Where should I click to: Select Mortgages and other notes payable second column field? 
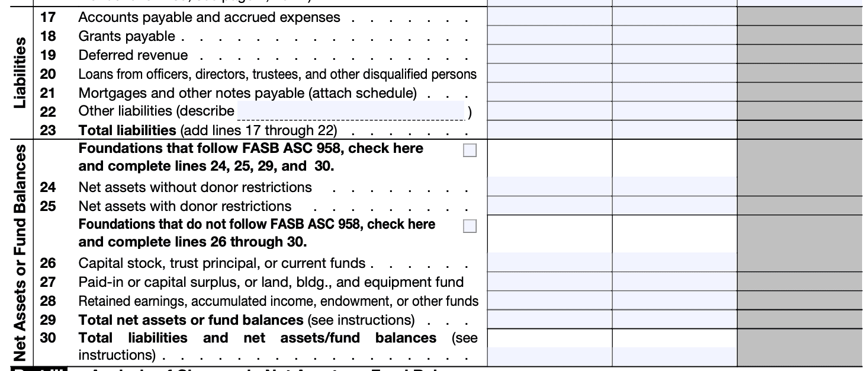(674, 92)
